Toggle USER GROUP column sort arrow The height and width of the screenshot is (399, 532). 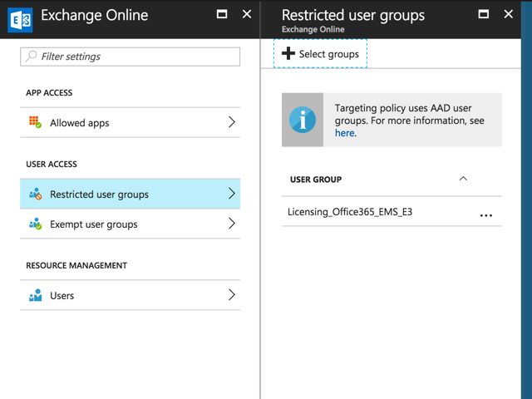click(x=463, y=179)
